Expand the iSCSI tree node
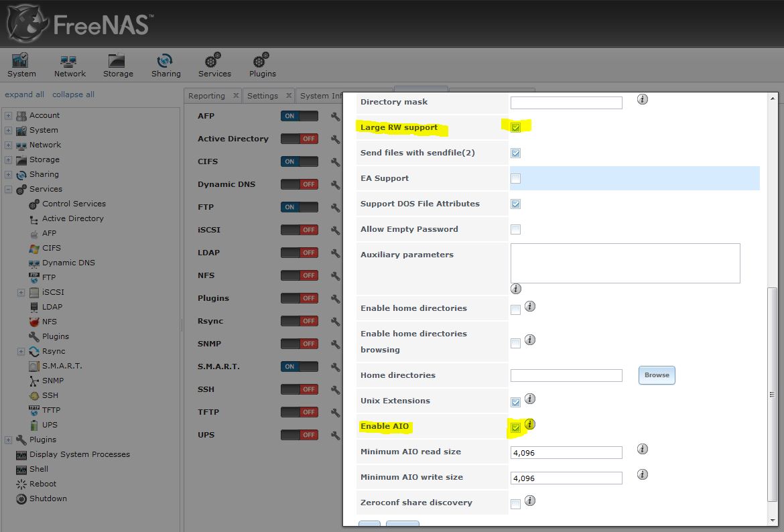784x532 pixels. pyautogui.click(x=21, y=293)
